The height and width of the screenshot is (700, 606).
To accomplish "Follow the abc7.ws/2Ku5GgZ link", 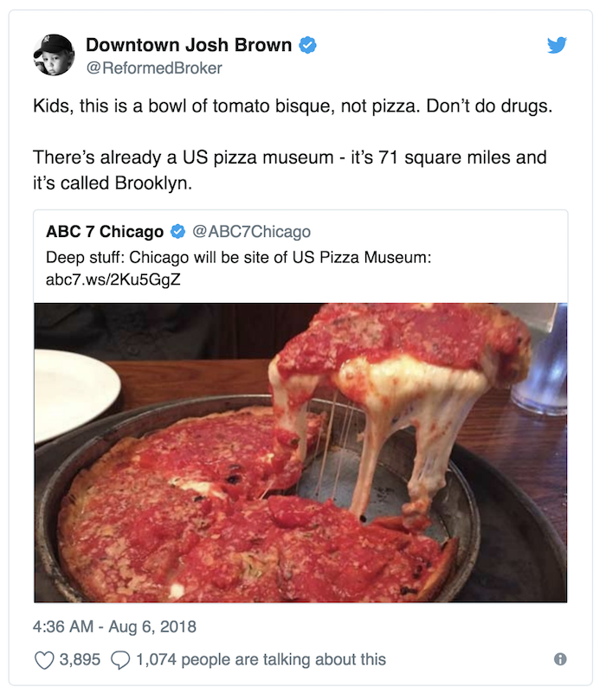I will (x=113, y=279).
